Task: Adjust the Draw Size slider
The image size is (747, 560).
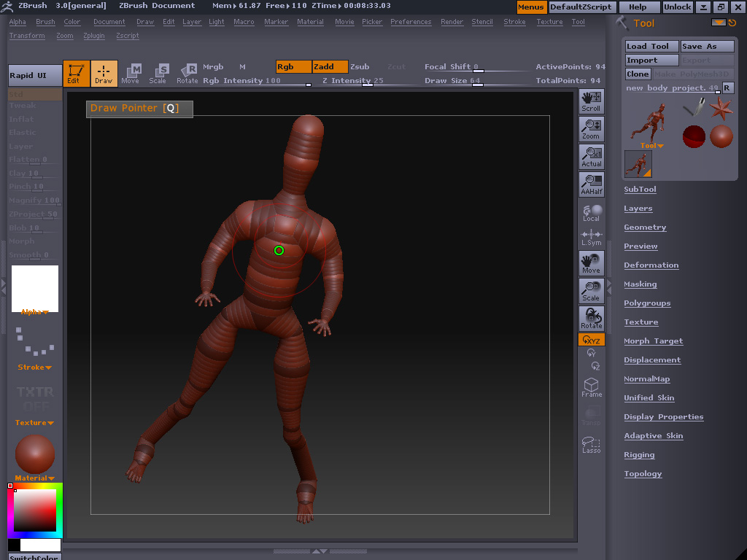Action: (467, 80)
